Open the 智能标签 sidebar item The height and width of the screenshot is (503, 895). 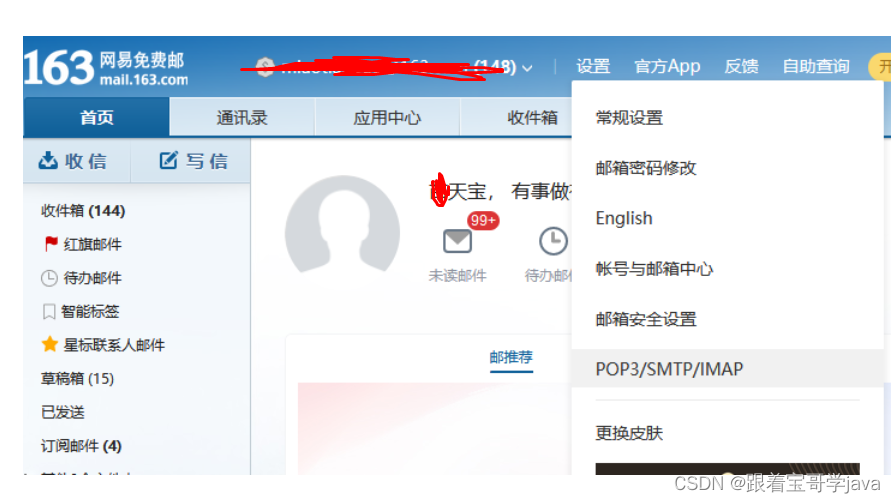point(90,311)
